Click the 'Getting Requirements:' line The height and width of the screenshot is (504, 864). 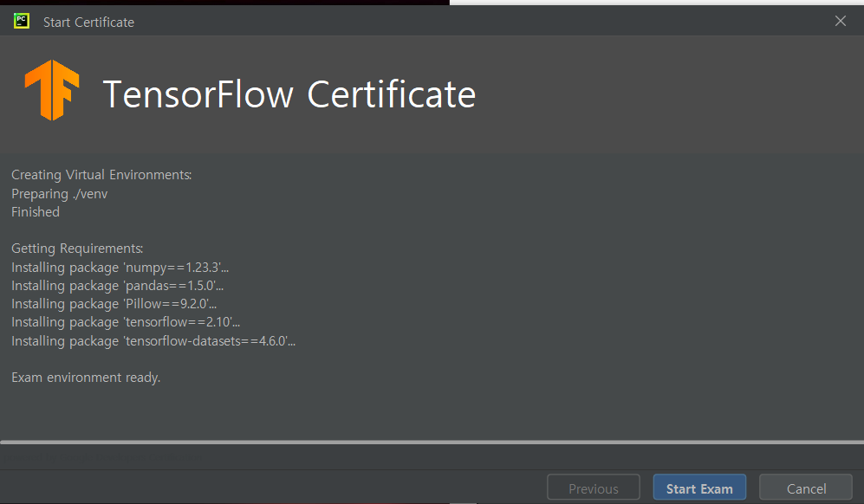pyautogui.click(x=77, y=249)
